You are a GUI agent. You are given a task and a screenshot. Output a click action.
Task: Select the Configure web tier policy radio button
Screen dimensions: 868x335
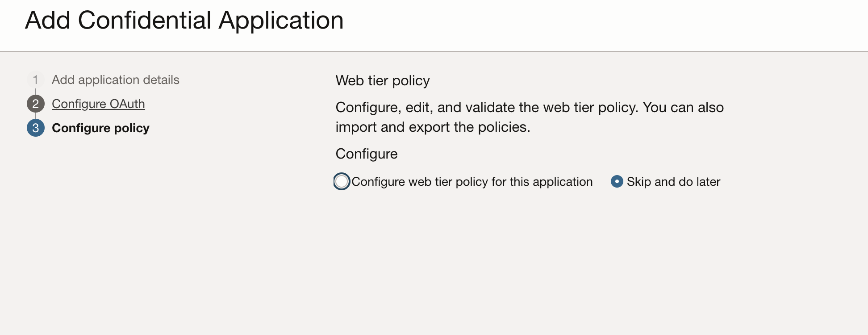tap(342, 181)
